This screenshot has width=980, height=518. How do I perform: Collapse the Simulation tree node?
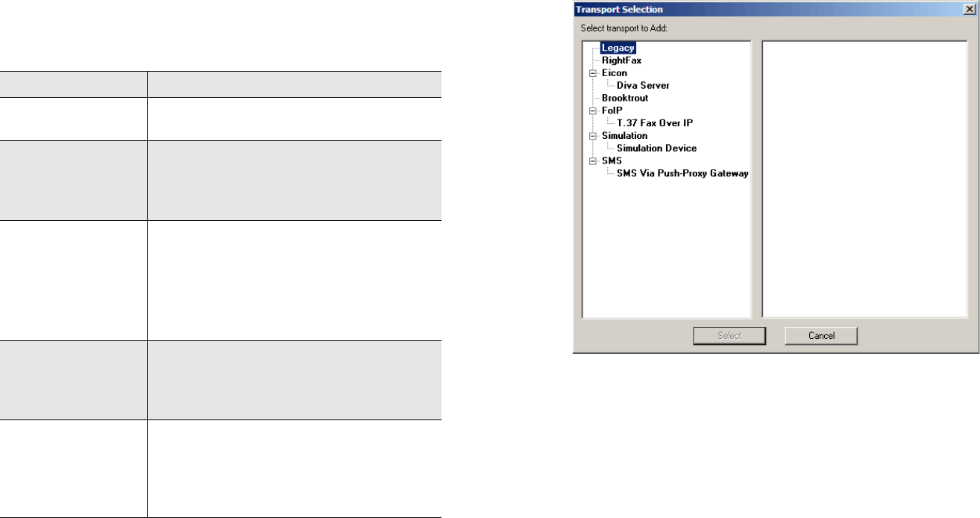click(593, 136)
